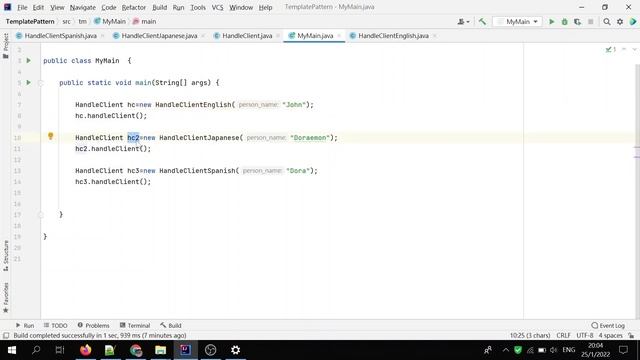Start debugging with the bug icon

pyautogui.click(x=564, y=22)
